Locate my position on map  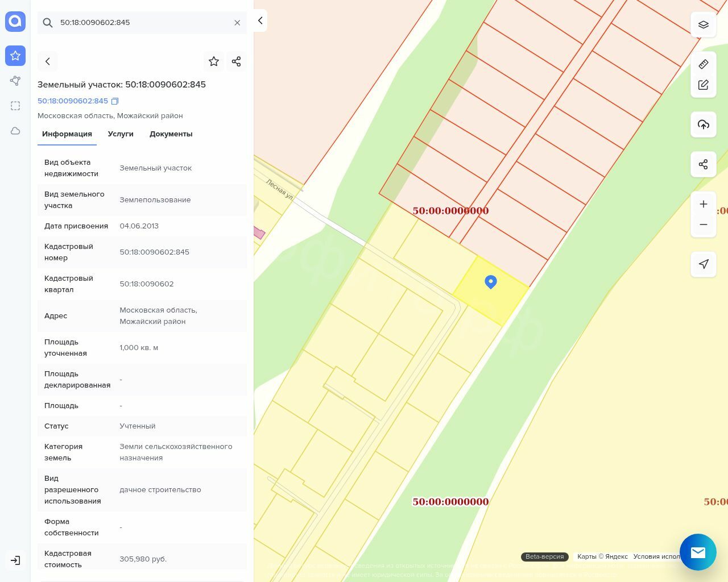(704, 264)
